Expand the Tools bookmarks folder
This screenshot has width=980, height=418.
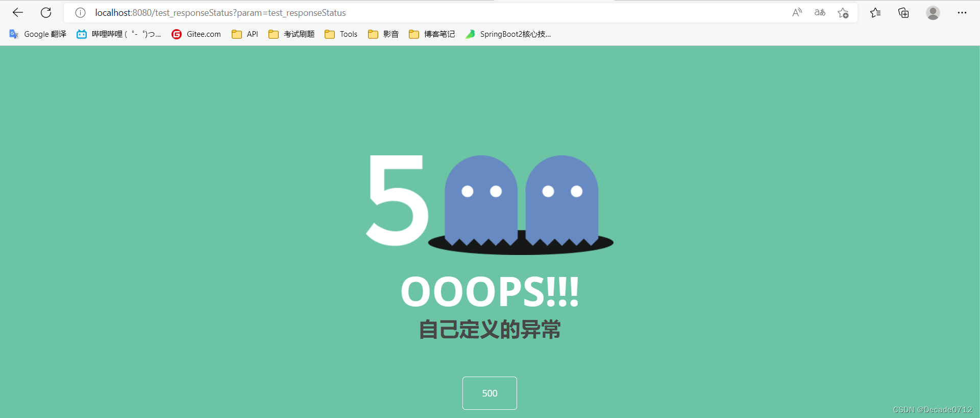pyautogui.click(x=341, y=34)
